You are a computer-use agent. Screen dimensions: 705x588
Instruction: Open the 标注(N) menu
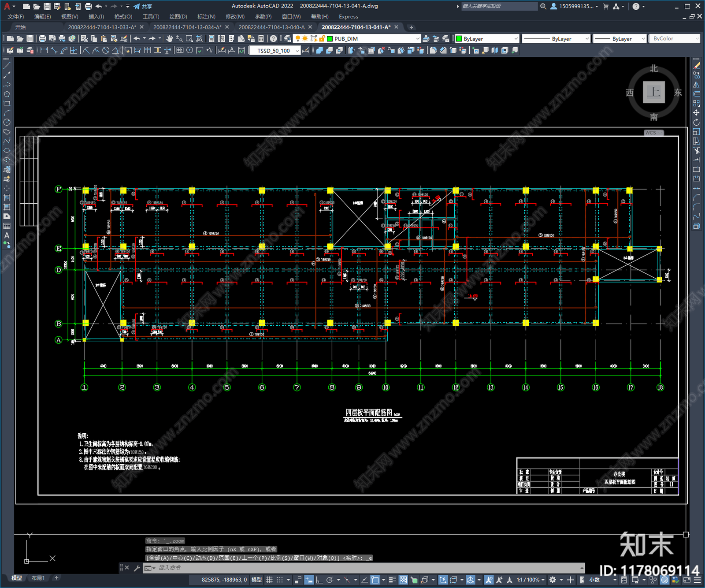[x=206, y=17]
